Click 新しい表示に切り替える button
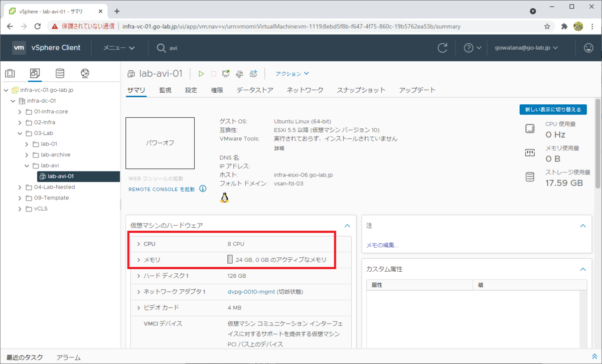Screen dimensions: 602x364 (x=553, y=109)
